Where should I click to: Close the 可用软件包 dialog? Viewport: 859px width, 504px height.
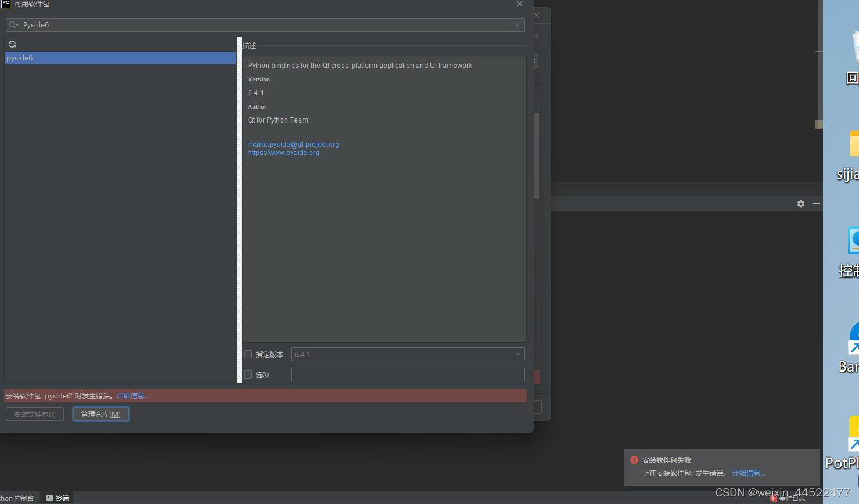[520, 4]
